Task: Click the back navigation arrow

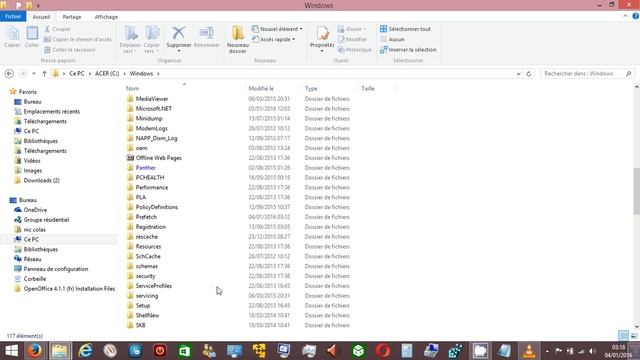Action: tap(9, 73)
